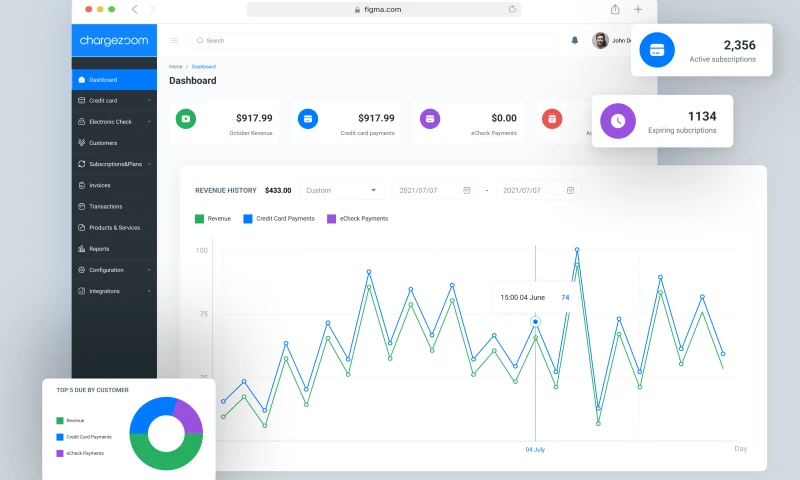Go to Customers page

pyautogui.click(x=114, y=143)
